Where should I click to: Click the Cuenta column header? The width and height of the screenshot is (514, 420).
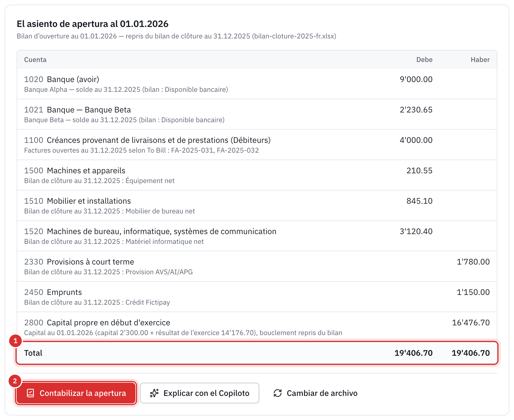pyautogui.click(x=35, y=60)
